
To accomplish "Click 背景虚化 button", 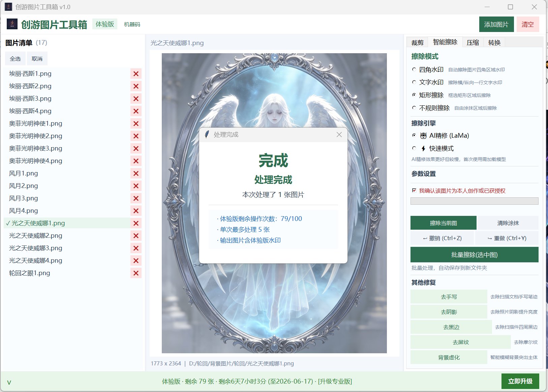I will tap(449, 357).
